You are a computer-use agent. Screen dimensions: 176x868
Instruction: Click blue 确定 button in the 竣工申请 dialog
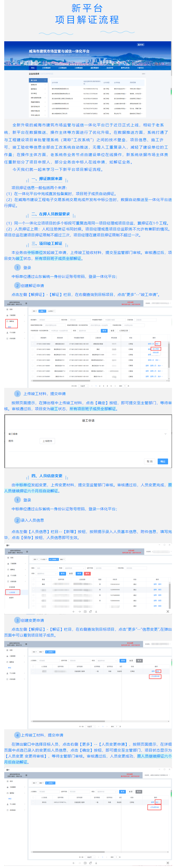click(x=162, y=462)
